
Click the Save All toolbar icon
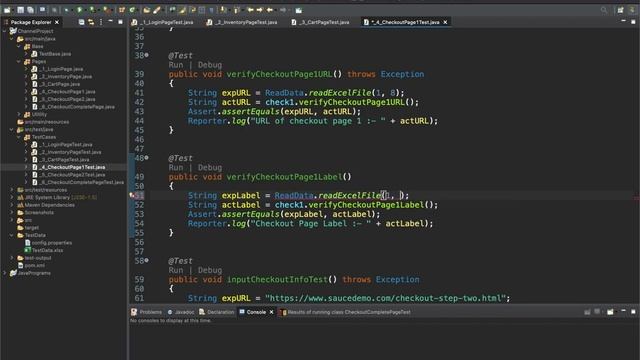pyautogui.click(x=30, y=10)
